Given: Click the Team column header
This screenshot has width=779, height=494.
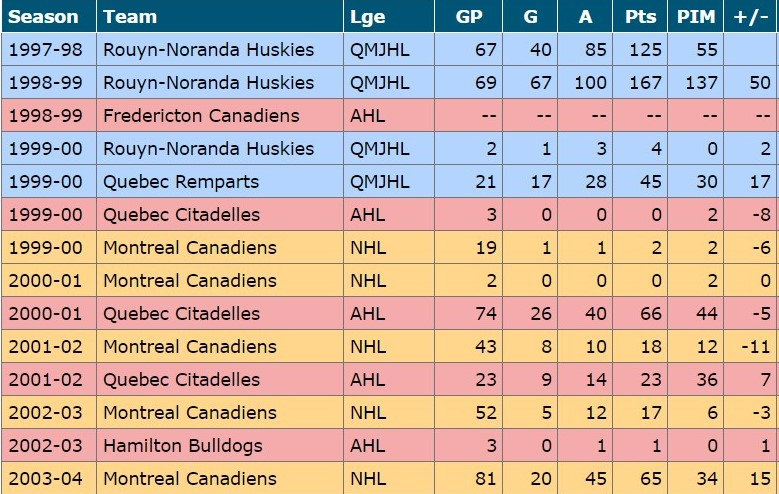Looking at the screenshot, I should click(129, 17).
